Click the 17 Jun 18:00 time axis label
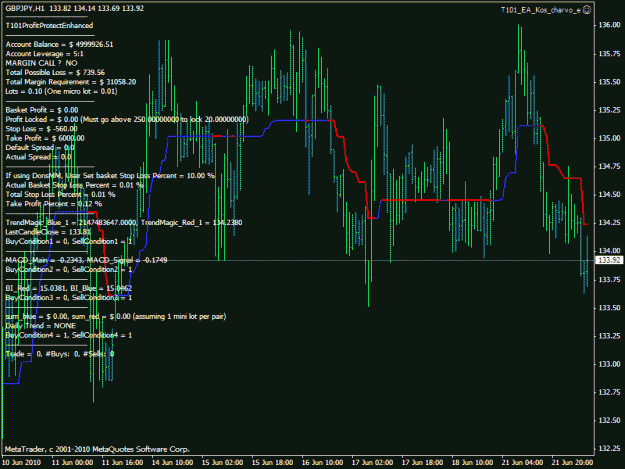 coord(423,462)
